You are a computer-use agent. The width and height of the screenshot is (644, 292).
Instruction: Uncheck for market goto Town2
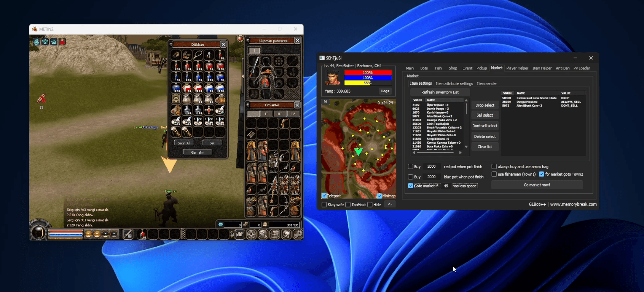click(542, 174)
